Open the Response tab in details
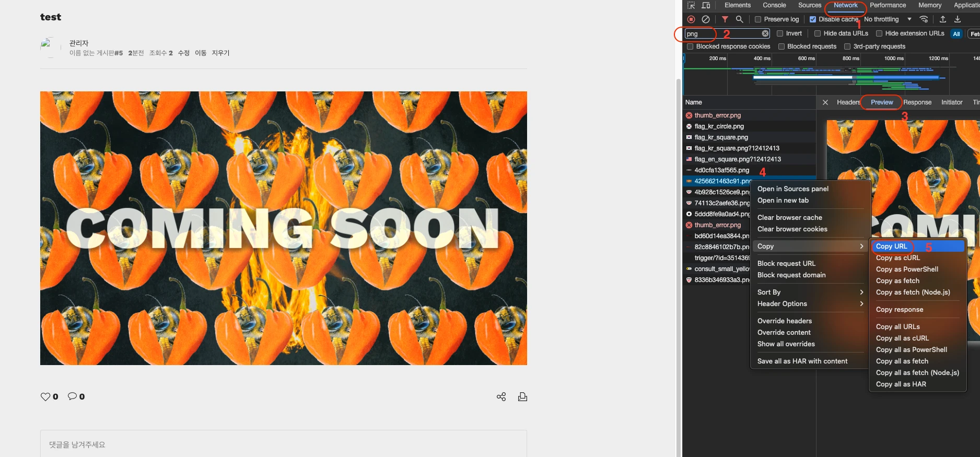980x457 pixels. (x=917, y=102)
